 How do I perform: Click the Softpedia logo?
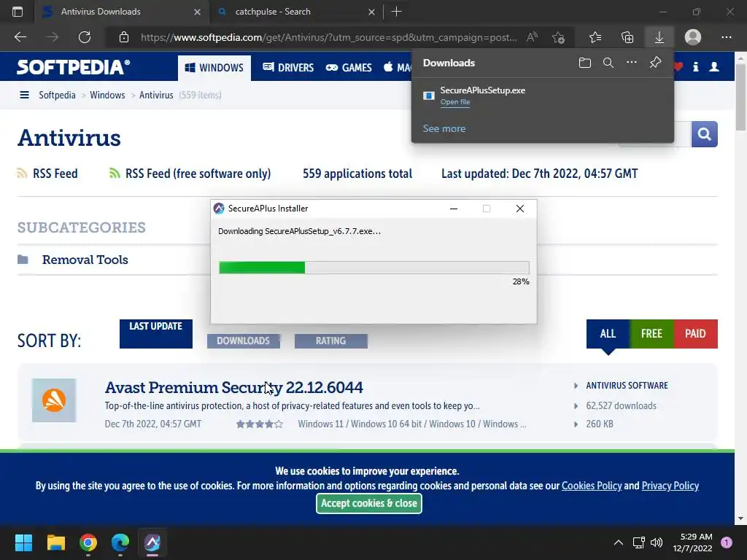point(74,67)
